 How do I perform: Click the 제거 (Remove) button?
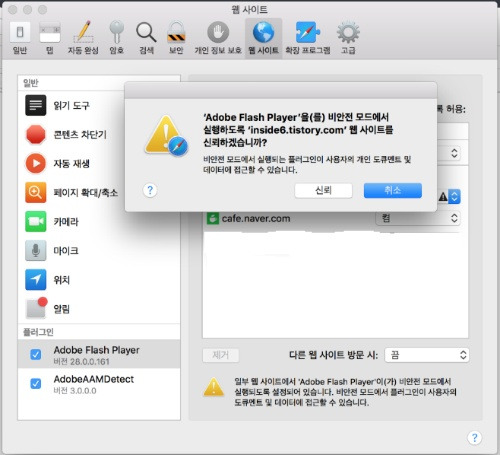[221, 355]
